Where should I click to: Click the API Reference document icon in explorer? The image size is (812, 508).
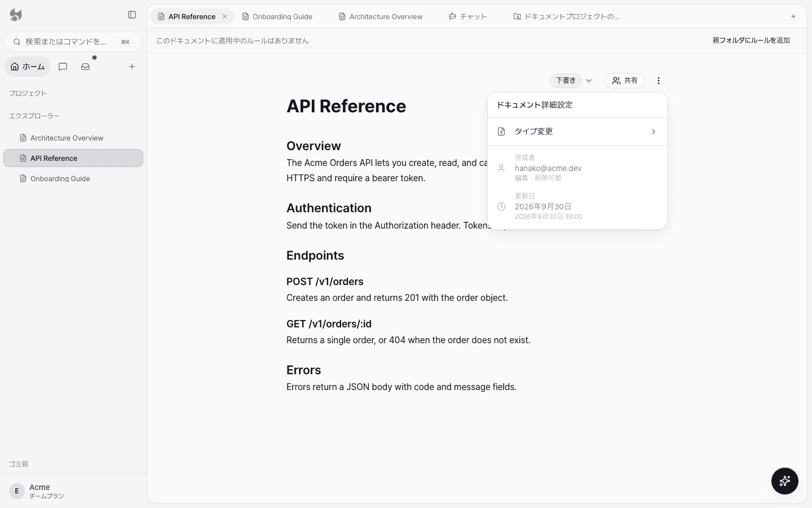[x=23, y=158]
